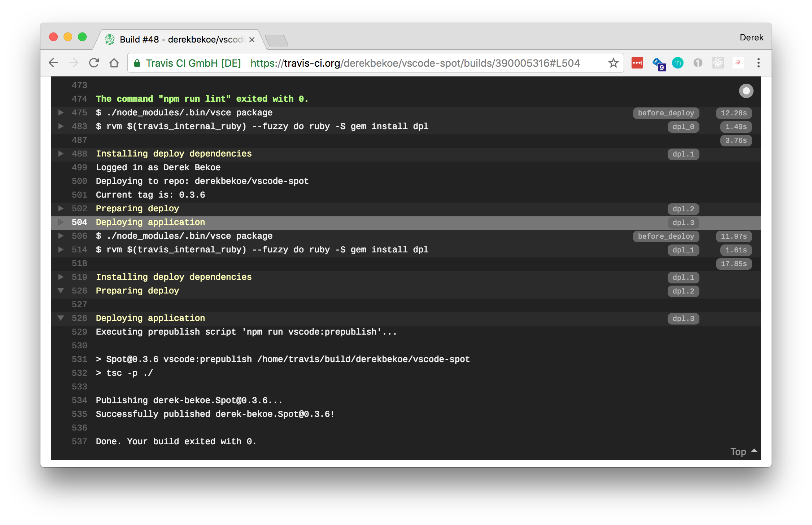Click the dpl_0 fold label
The image size is (812, 525).
pos(683,127)
